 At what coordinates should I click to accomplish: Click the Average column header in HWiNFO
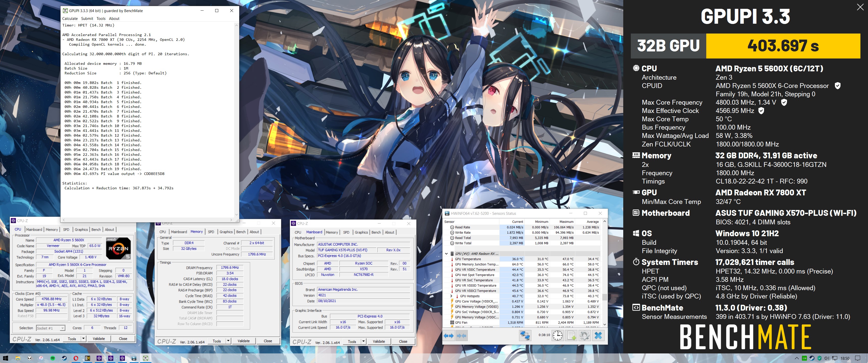[x=588, y=222]
